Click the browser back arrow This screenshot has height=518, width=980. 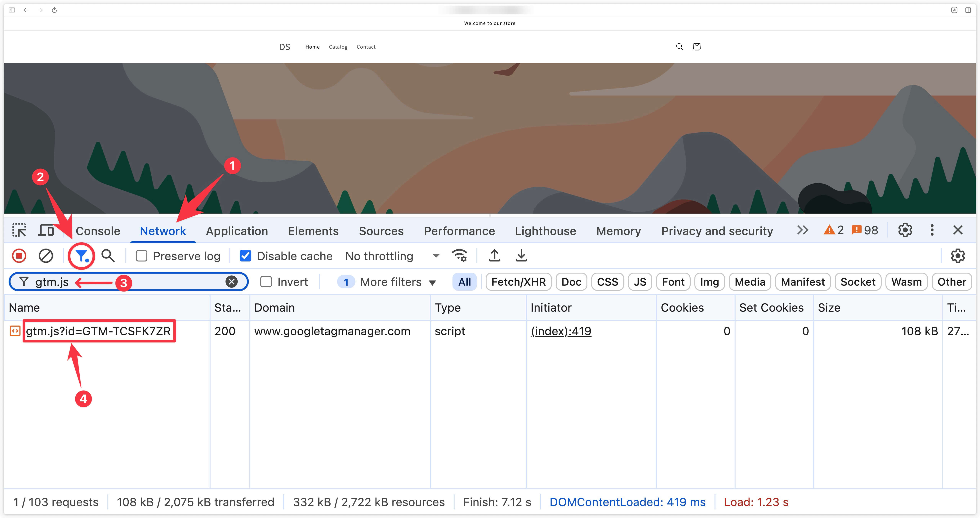coord(26,10)
